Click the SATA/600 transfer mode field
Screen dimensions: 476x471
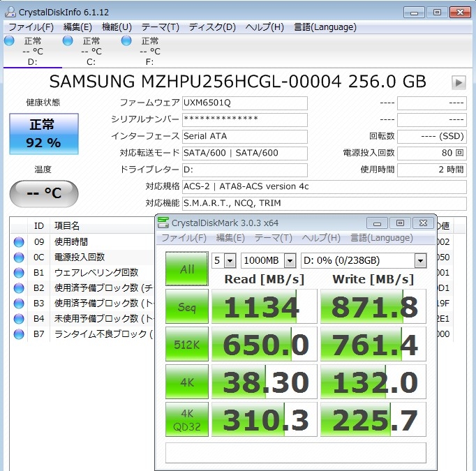[245, 153]
